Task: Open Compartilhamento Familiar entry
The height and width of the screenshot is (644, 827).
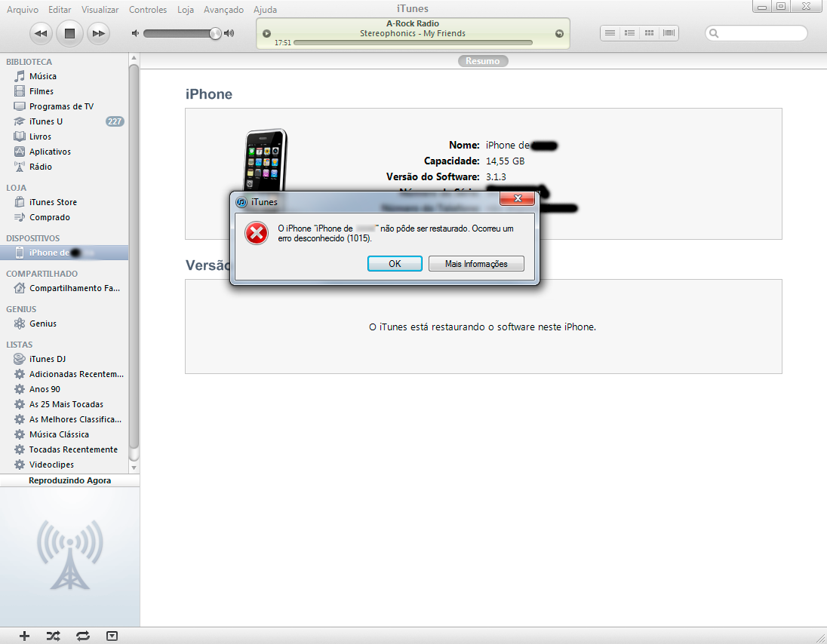Action: click(64, 288)
